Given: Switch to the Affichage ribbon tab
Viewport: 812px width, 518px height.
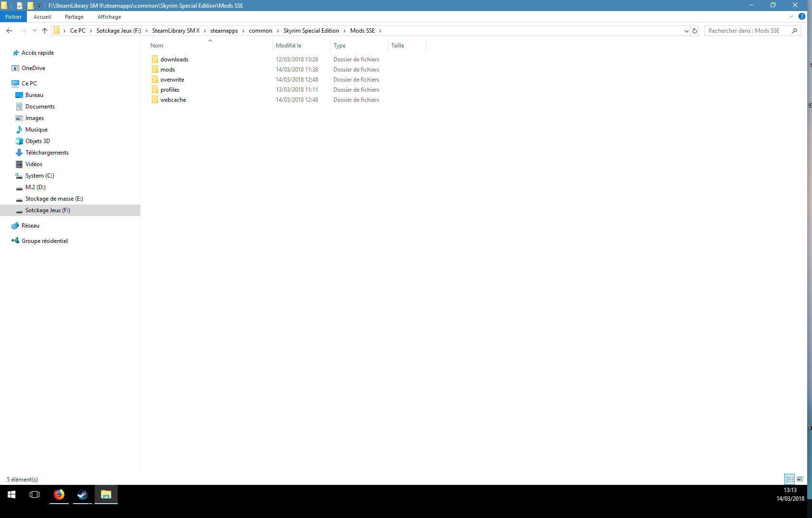Looking at the screenshot, I should [109, 17].
